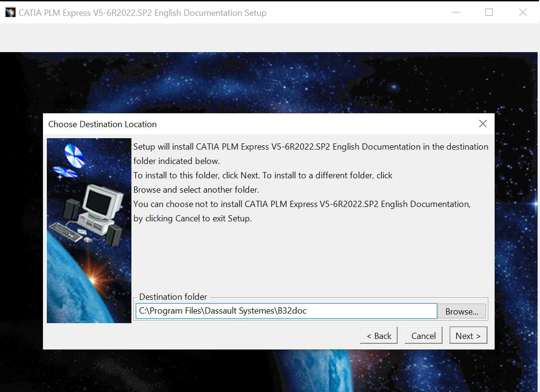The image size is (540, 392).
Task: Click the Destination folder path field
Action: (286, 311)
